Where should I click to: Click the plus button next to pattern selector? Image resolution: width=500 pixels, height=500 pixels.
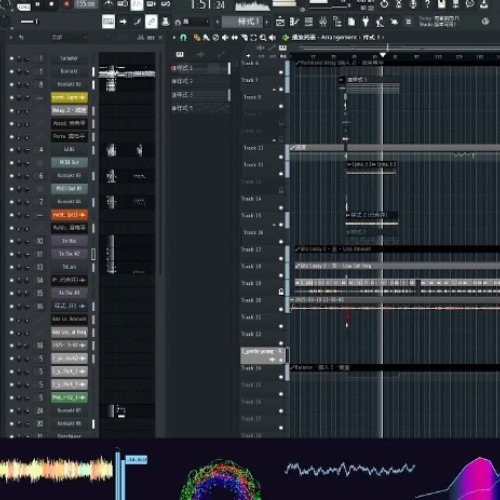(x=267, y=22)
